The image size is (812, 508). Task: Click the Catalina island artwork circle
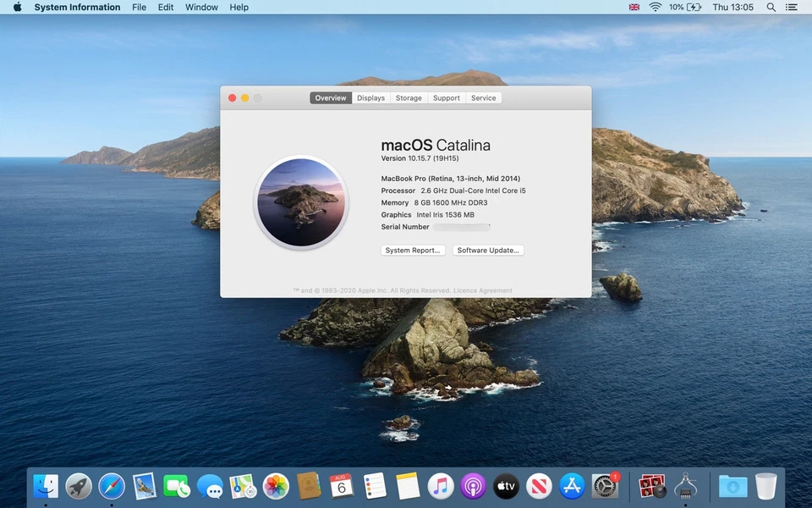301,202
